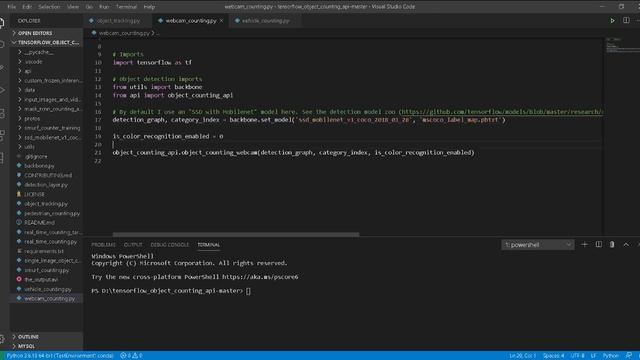Open the feedback icon in status bar
640x360 pixels.
tap(629, 356)
